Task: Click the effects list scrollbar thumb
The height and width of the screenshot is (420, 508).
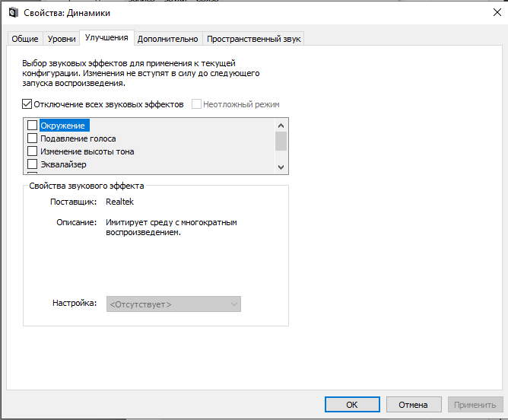Action: click(281, 142)
